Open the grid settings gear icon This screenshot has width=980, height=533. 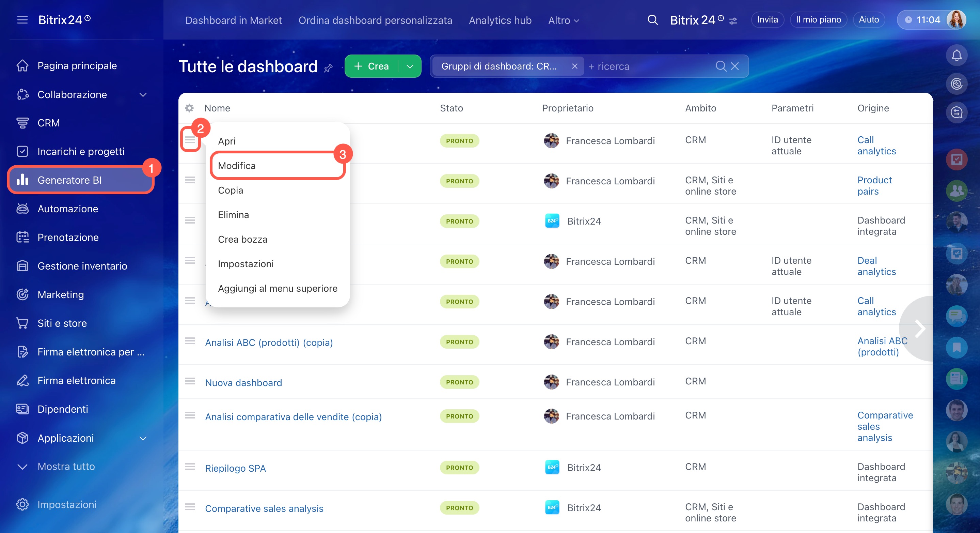pos(189,108)
